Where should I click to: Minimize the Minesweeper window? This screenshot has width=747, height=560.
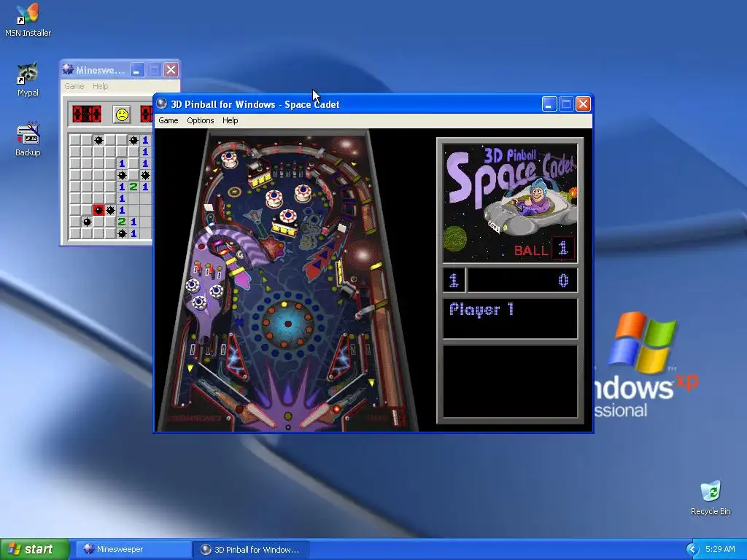(136, 70)
